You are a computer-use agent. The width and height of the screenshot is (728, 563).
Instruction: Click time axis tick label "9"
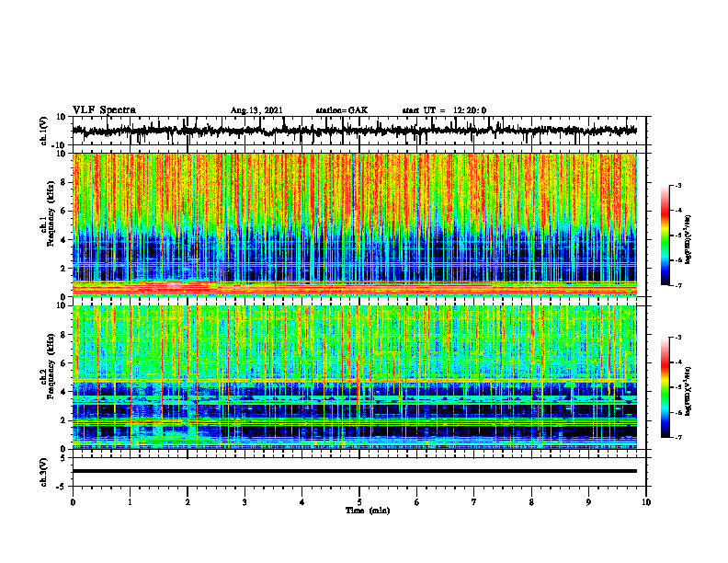[588, 502]
